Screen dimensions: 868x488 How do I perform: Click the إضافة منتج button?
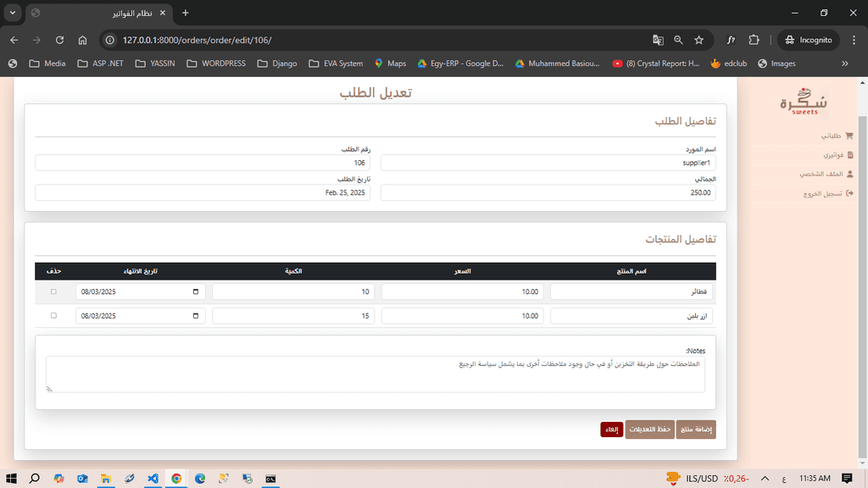(x=696, y=430)
